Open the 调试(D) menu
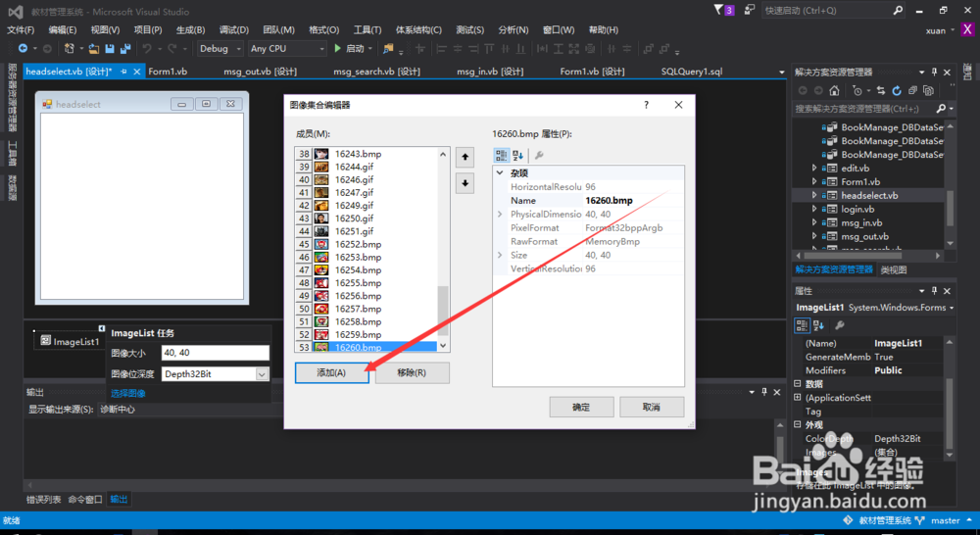Image resolution: width=980 pixels, height=535 pixels. tap(234, 30)
